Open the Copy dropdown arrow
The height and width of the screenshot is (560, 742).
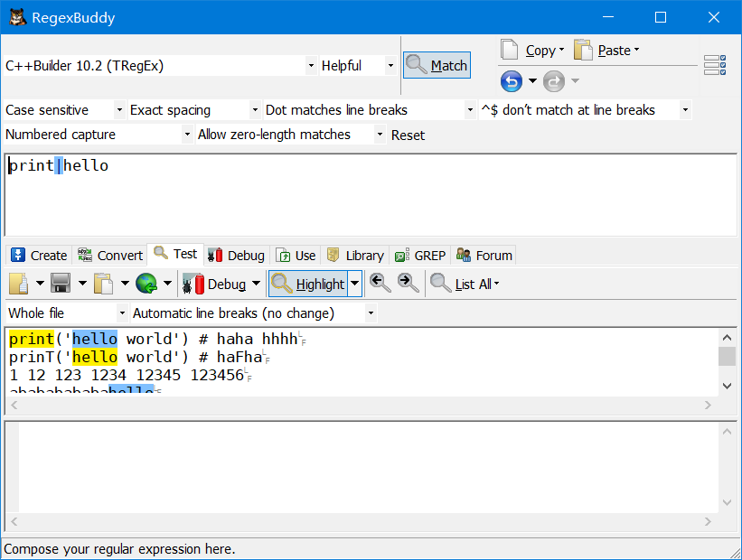click(x=562, y=50)
